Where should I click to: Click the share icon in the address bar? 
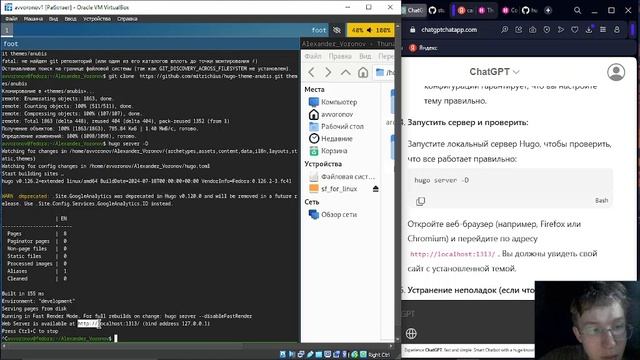click(x=519, y=30)
